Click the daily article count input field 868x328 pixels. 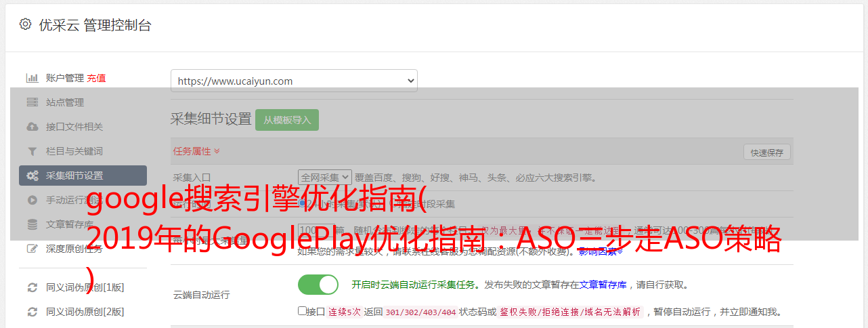pyautogui.click(x=316, y=231)
